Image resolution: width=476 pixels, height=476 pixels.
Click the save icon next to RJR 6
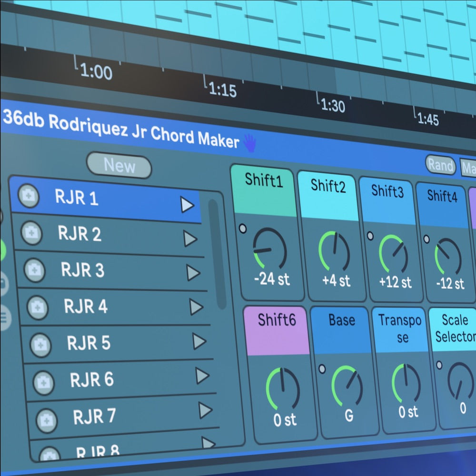[x=44, y=381]
